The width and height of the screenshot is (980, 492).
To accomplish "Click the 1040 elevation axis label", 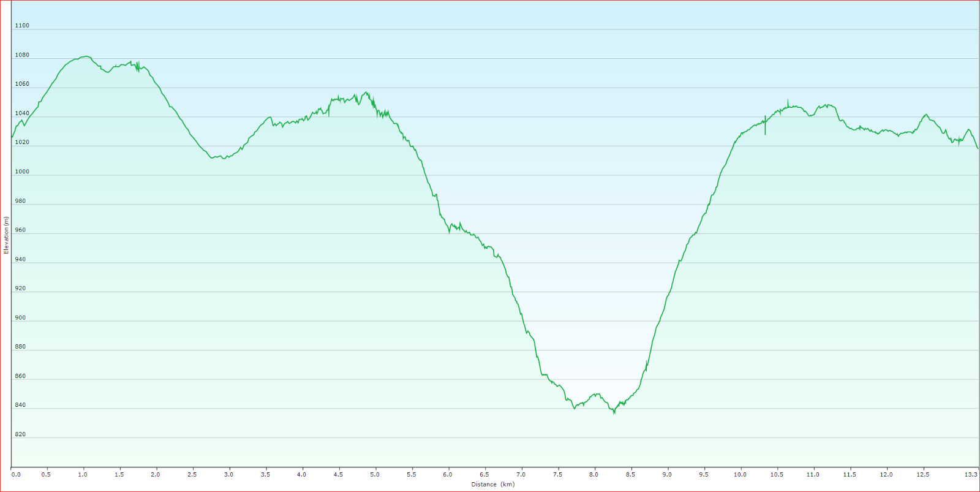I will click(x=22, y=113).
